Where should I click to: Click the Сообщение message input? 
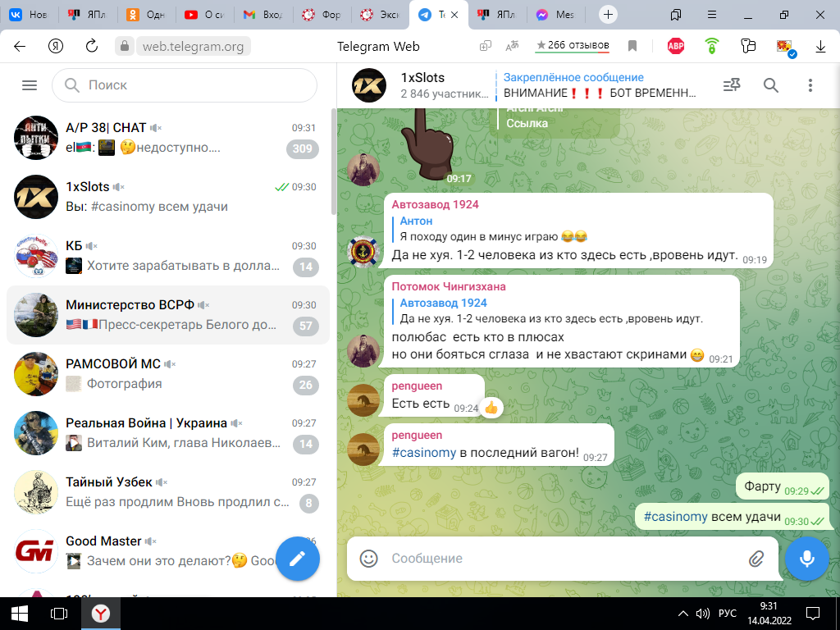click(563, 558)
